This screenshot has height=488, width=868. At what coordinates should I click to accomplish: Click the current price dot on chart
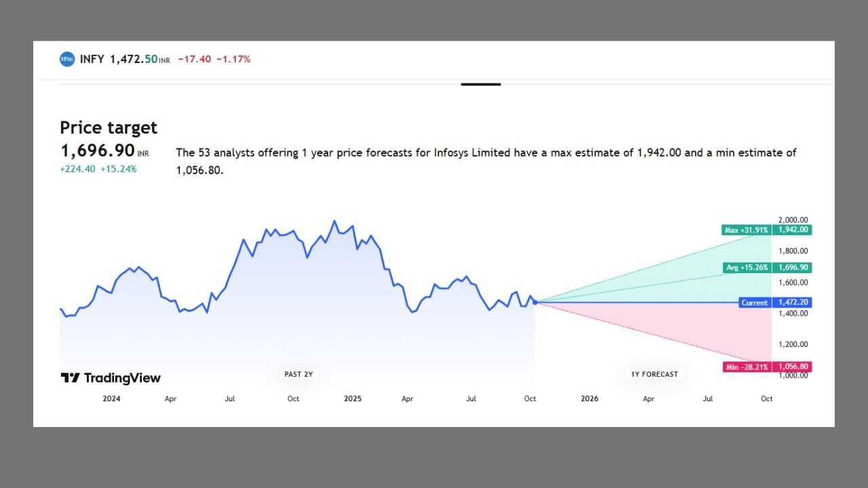coord(535,302)
